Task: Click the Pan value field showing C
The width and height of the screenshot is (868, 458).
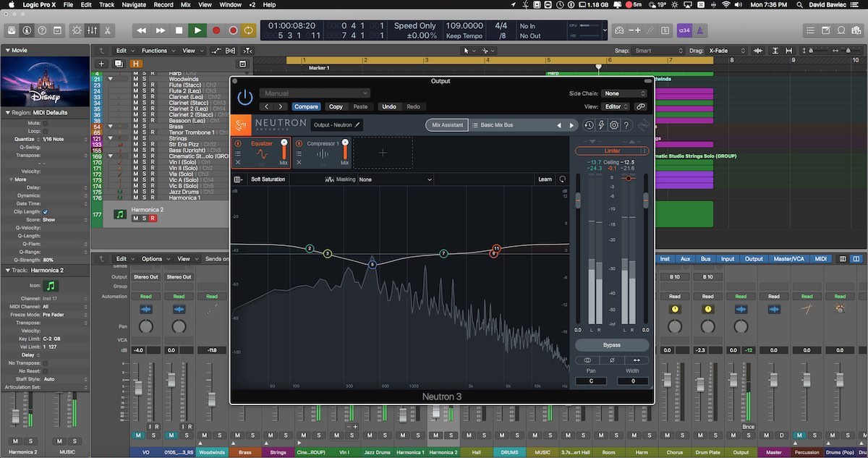Action: tap(591, 381)
